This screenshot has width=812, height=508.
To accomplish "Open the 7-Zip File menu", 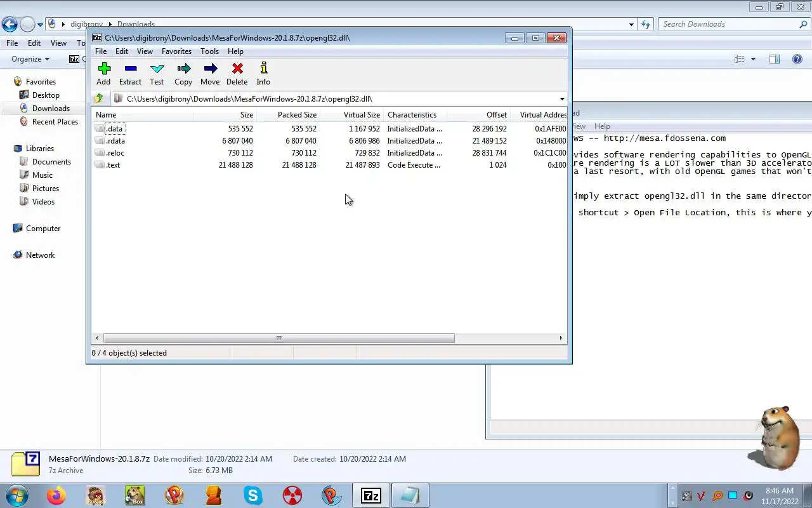I will tap(101, 51).
